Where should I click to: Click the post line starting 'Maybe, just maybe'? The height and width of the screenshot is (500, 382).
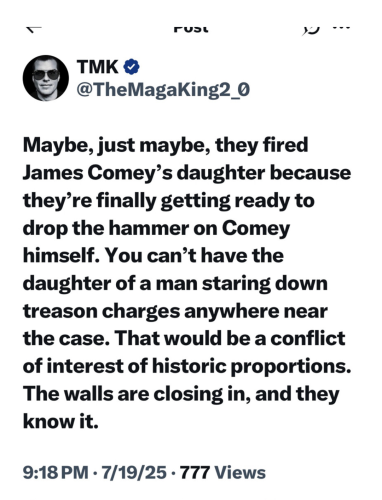[x=165, y=146]
